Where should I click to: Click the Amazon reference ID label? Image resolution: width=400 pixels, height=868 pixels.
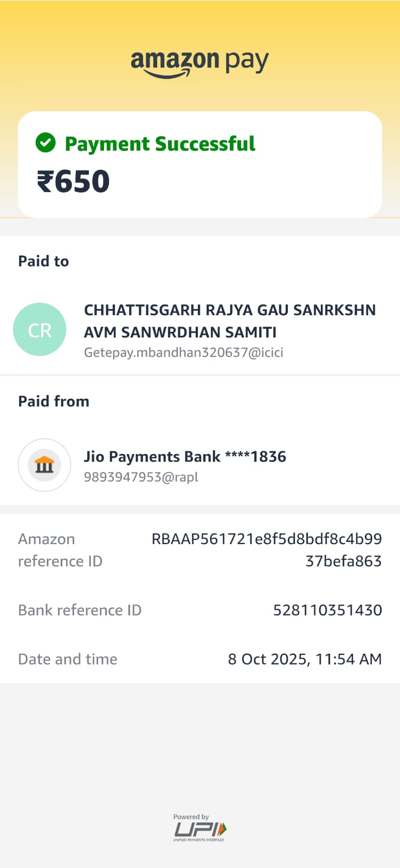[60, 550]
